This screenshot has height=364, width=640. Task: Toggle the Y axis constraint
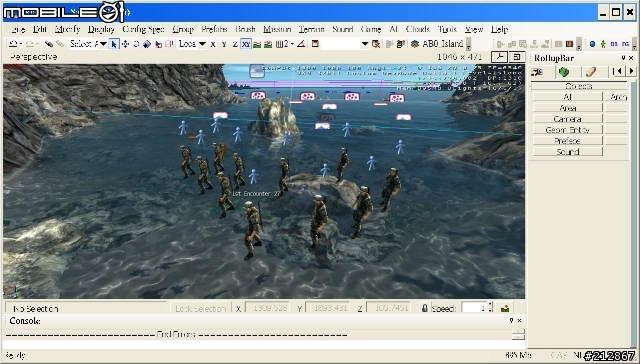tap(224, 44)
